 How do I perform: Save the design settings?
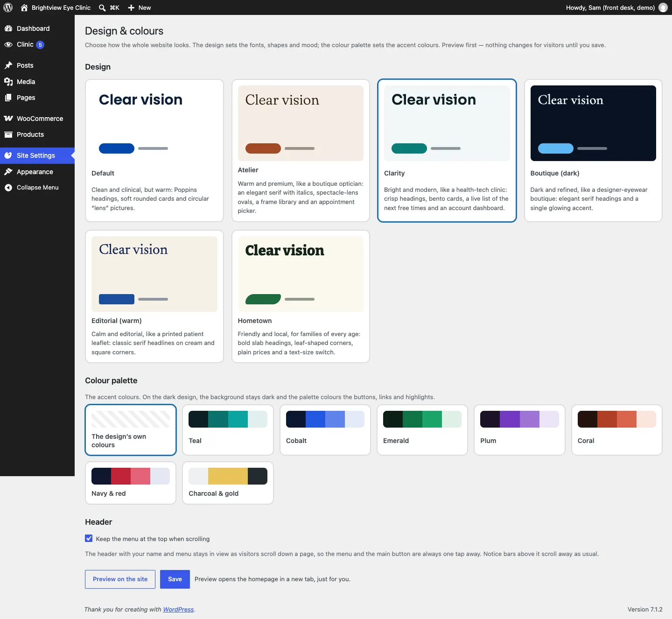(175, 579)
